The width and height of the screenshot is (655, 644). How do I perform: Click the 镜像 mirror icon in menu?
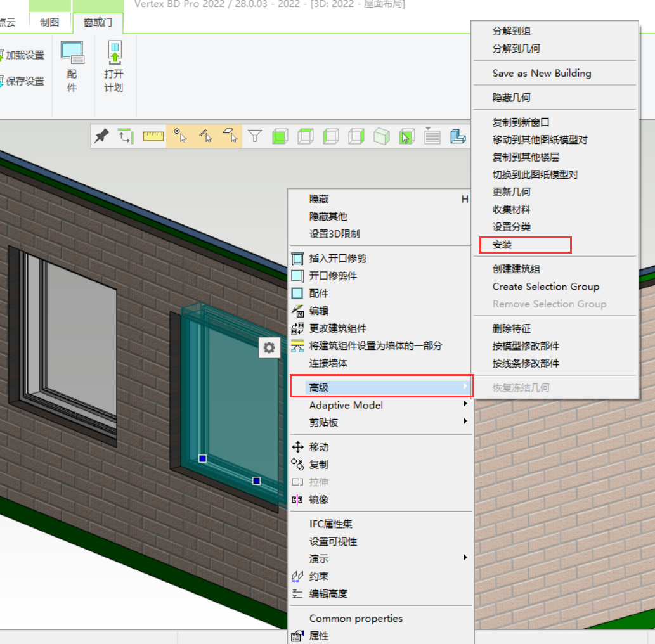point(297,499)
